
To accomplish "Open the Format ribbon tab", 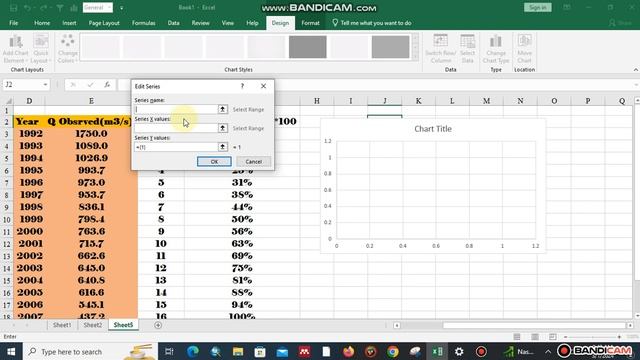I will point(311,23).
